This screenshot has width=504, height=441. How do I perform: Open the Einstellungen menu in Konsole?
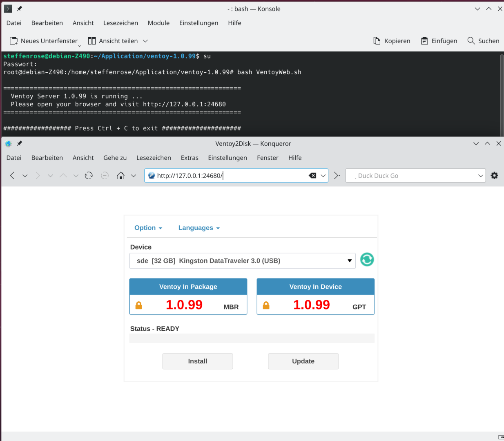tap(198, 23)
